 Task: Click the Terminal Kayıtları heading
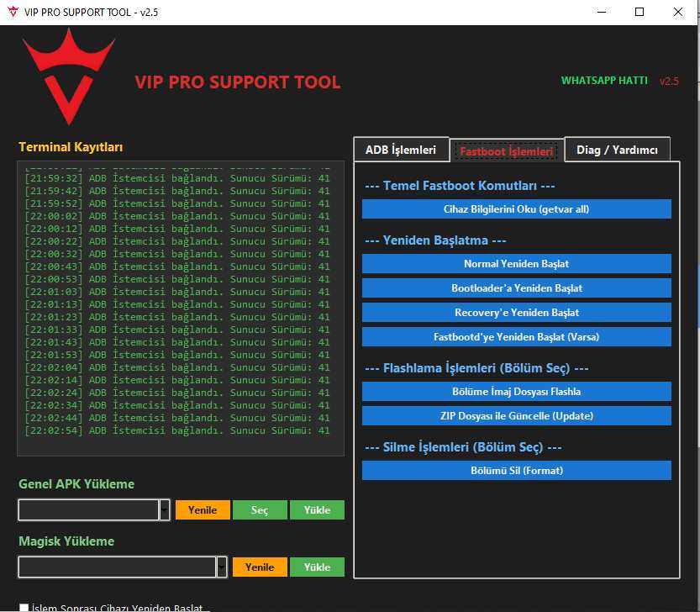click(71, 147)
